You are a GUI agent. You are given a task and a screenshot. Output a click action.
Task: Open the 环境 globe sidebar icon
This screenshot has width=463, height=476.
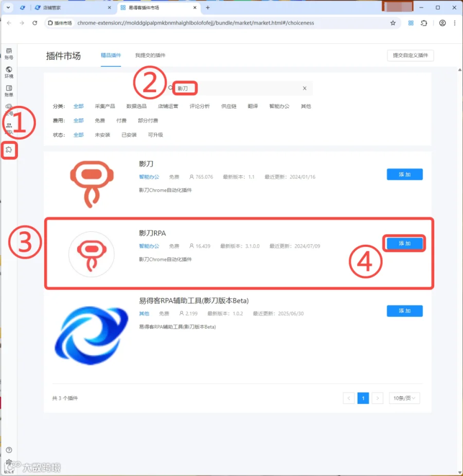pos(9,72)
